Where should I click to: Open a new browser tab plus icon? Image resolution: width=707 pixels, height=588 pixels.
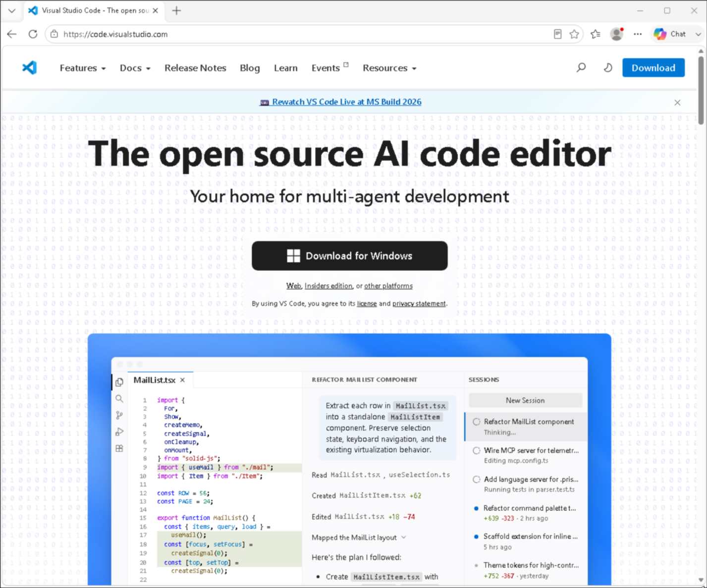176,10
